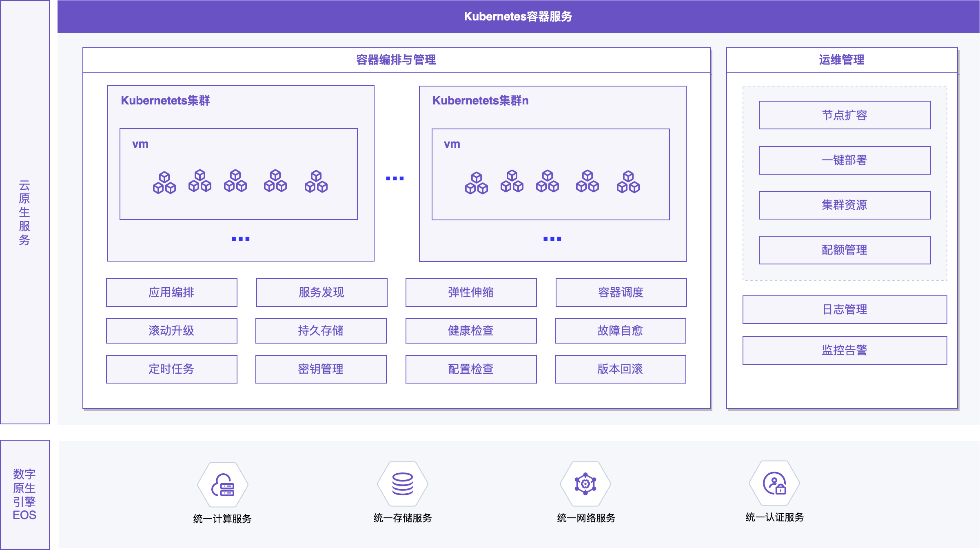
Task: Choose the 持久存储 box
Action: click(x=321, y=331)
